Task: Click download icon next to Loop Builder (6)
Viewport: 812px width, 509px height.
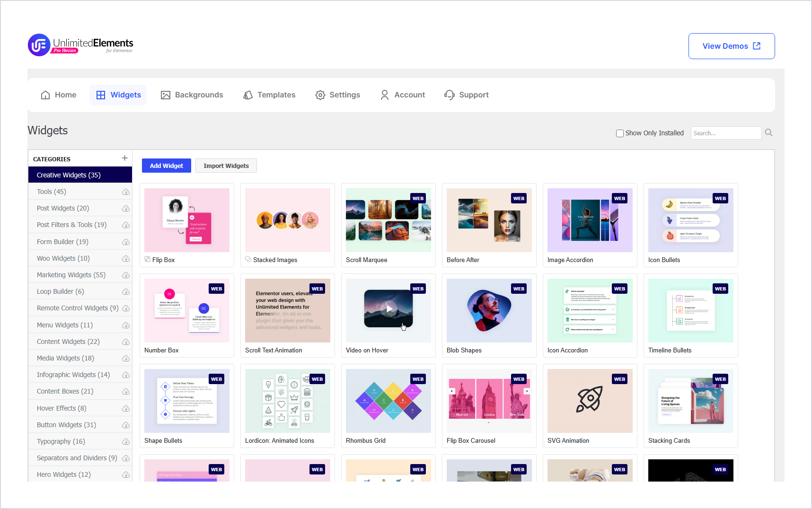Action: 126,292
